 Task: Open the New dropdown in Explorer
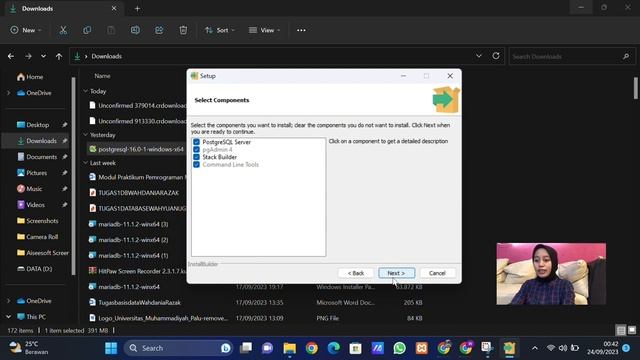tap(26, 30)
